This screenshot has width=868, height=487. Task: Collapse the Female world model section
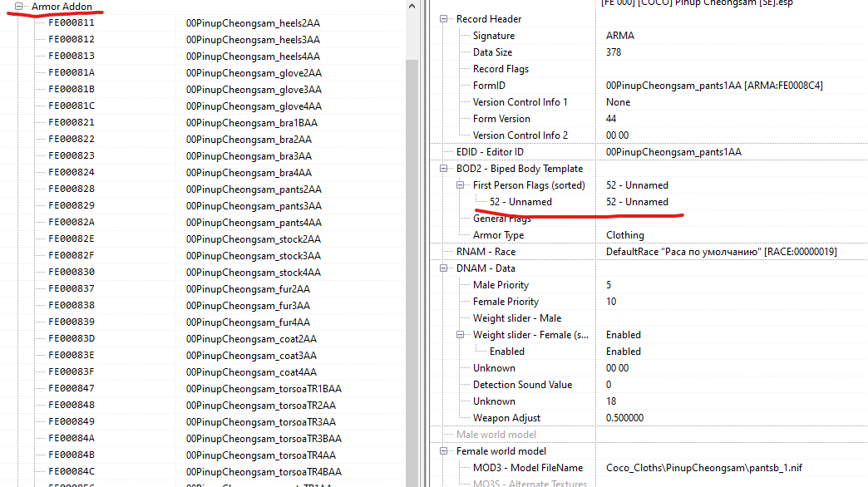click(443, 451)
